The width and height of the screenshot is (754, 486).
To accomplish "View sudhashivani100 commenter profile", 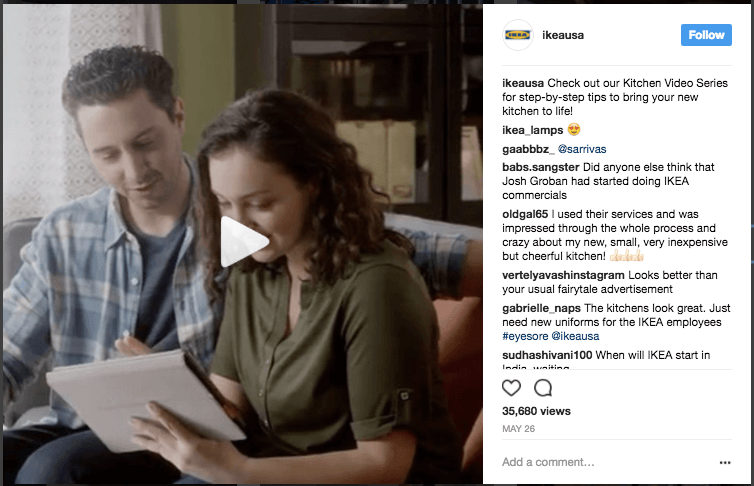I will point(547,355).
